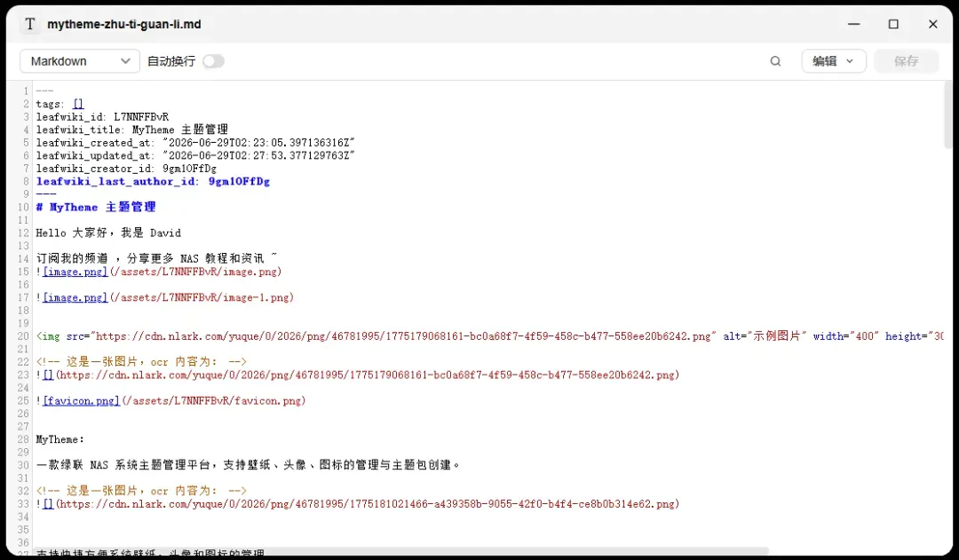Click the vertical scrollbar thumb

[948, 115]
